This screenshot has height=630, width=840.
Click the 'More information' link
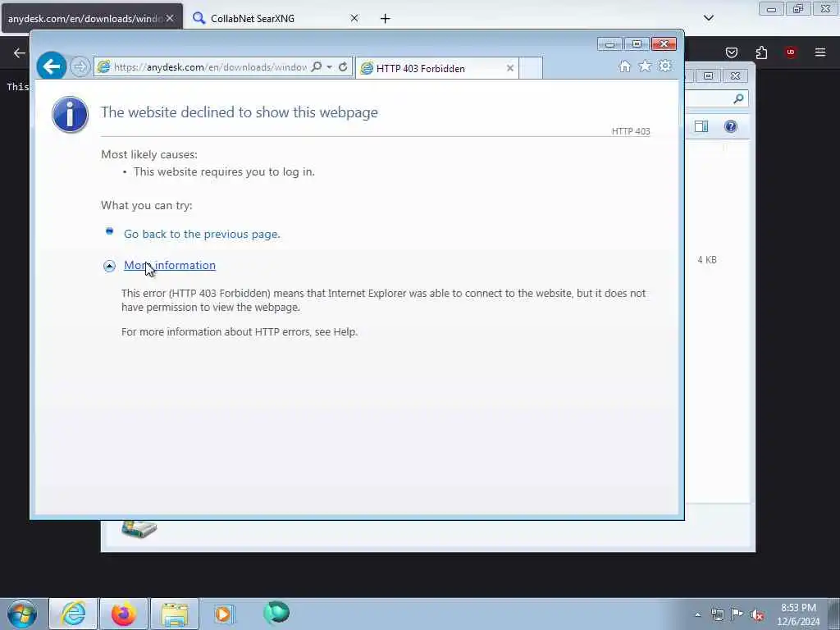[x=170, y=265]
